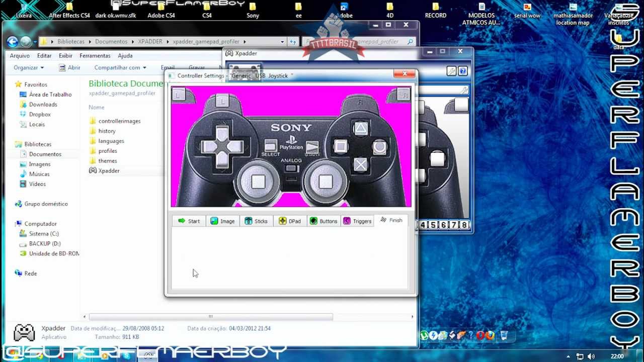Click the START button marker on the controller
Image resolution: width=644 pixels, height=362 pixels.
[x=312, y=147]
